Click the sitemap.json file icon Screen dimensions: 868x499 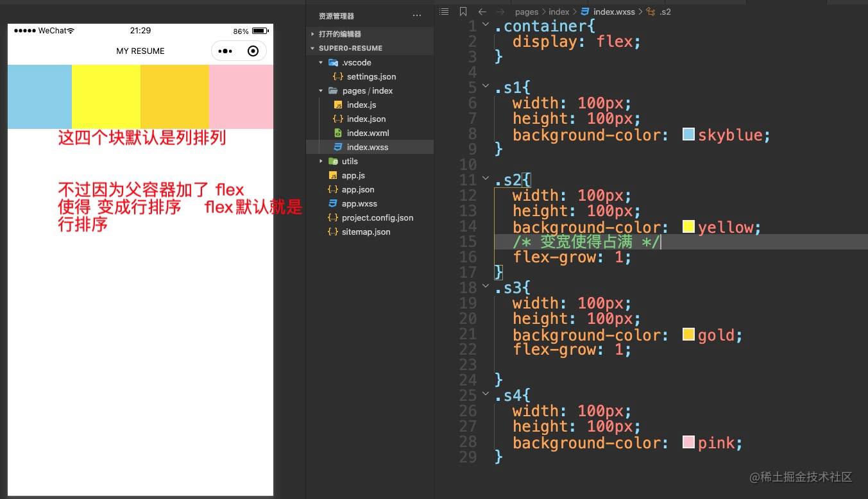(x=332, y=232)
